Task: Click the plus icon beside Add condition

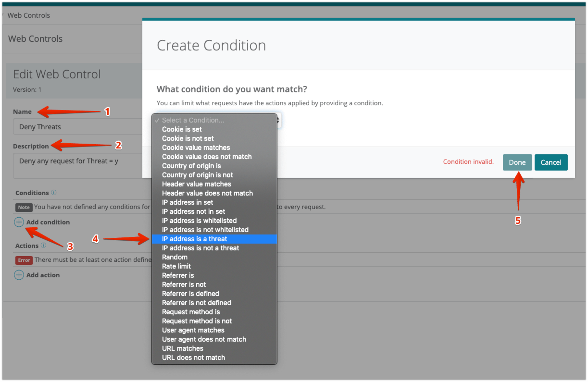Action: (19, 222)
